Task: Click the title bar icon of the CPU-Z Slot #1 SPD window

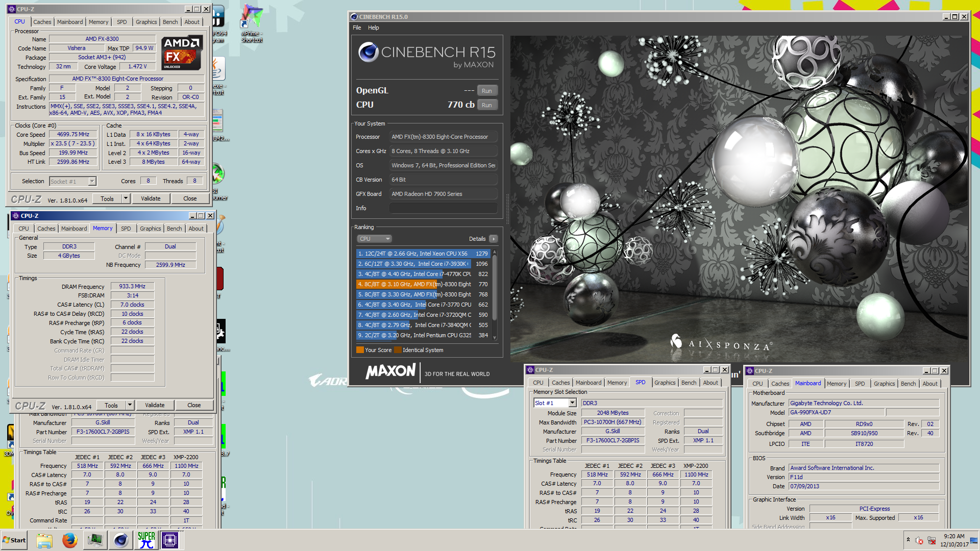Action: (530, 370)
